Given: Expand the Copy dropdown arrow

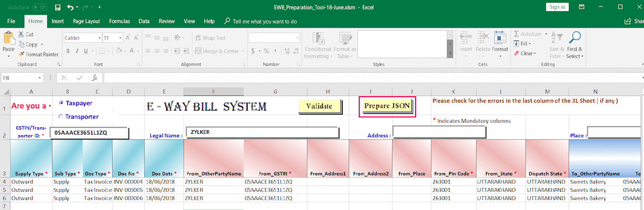Looking at the screenshot, I should pos(43,45).
